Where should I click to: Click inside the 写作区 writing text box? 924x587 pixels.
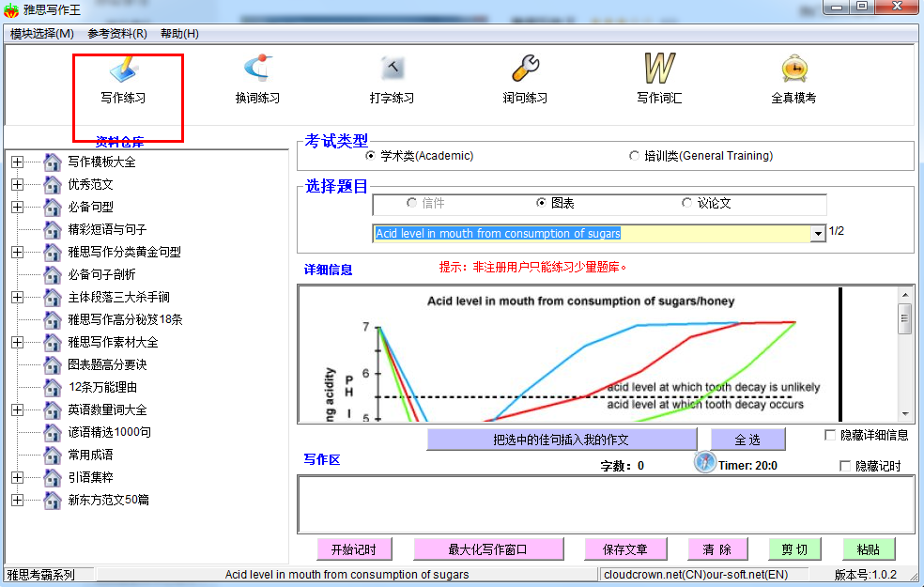(605, 504)
